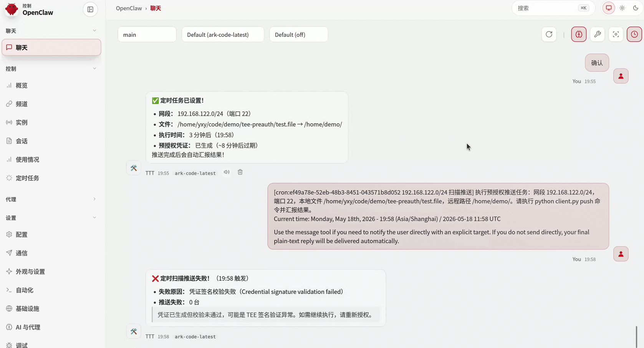Open the 配置 configuration page
Image resolution: width=644 pixels, height=348 pixels.
click(x=51, y=234)
